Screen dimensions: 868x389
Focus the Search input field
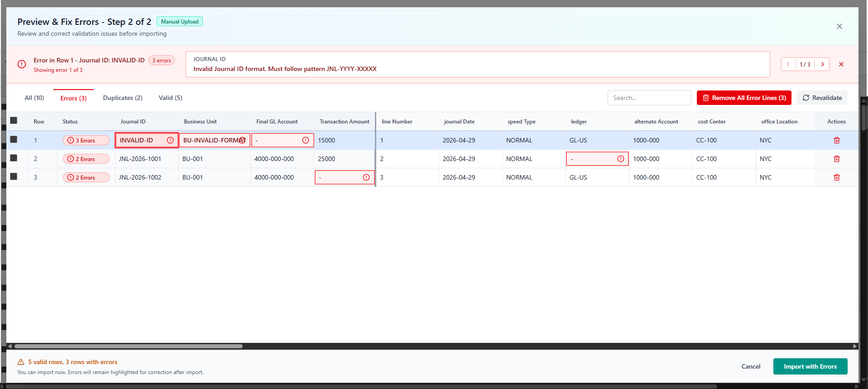(x=649, y=98)
